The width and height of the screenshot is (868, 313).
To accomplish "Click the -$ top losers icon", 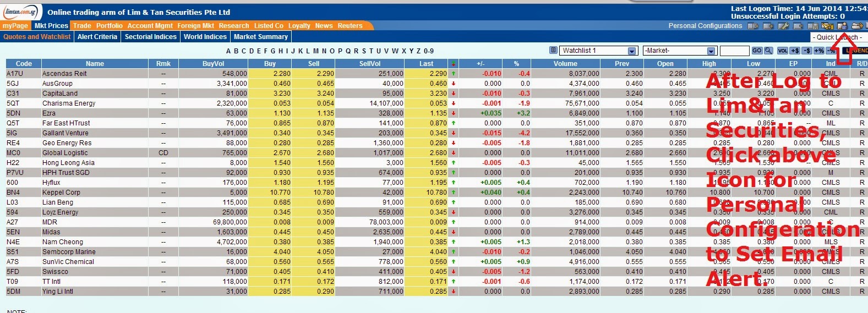I will [807, 51].
